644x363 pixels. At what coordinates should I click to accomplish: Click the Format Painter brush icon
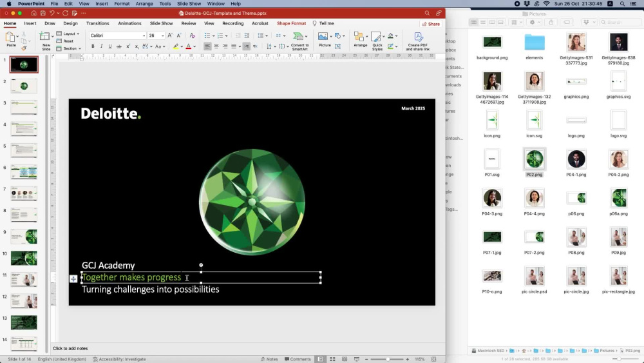(x=24, y=48)
